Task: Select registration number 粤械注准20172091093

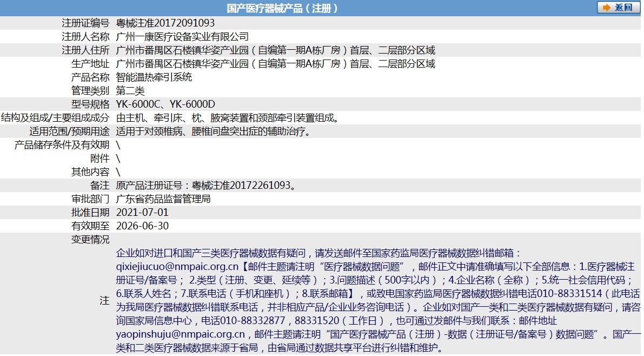Action: pos(165,23)
